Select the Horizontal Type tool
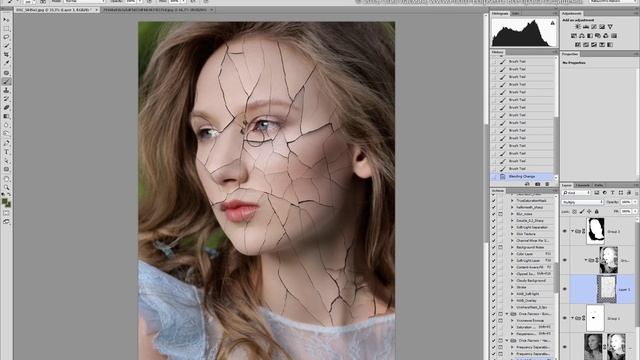Viewport: 640px width, 360px height. pos(6,152)
